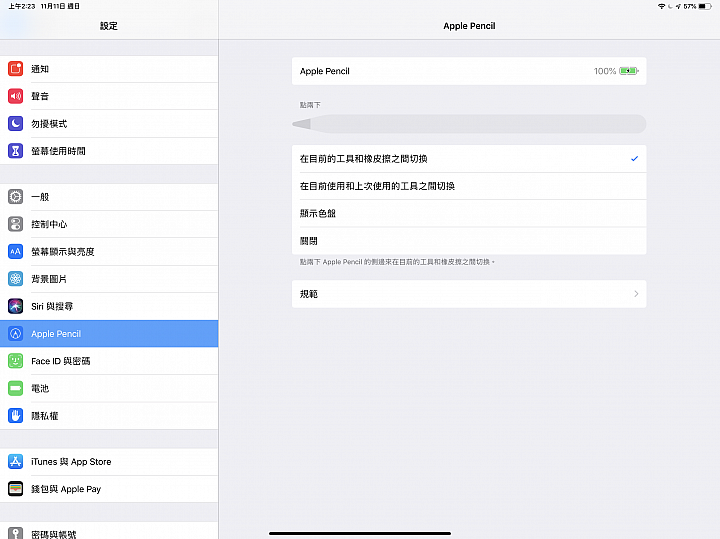Expand the 規範 row chevron
Viewport: 720px width, 539px height.
(x=636, y=294)
